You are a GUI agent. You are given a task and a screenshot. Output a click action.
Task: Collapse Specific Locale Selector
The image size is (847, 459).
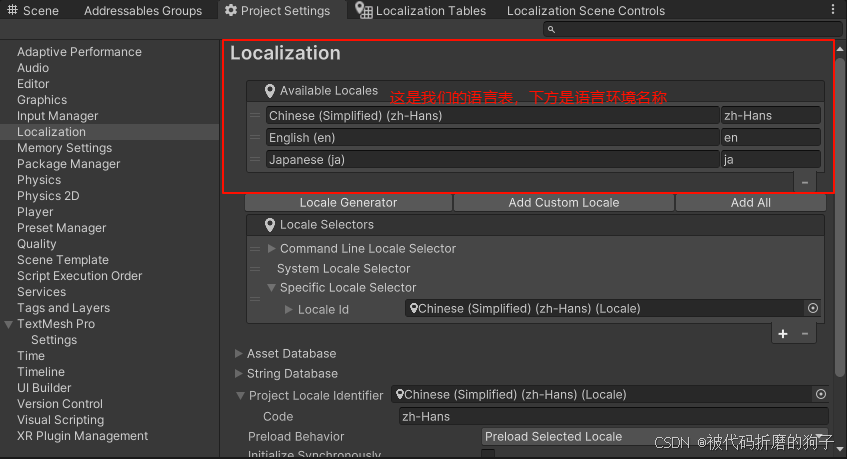tap(272, 288)
